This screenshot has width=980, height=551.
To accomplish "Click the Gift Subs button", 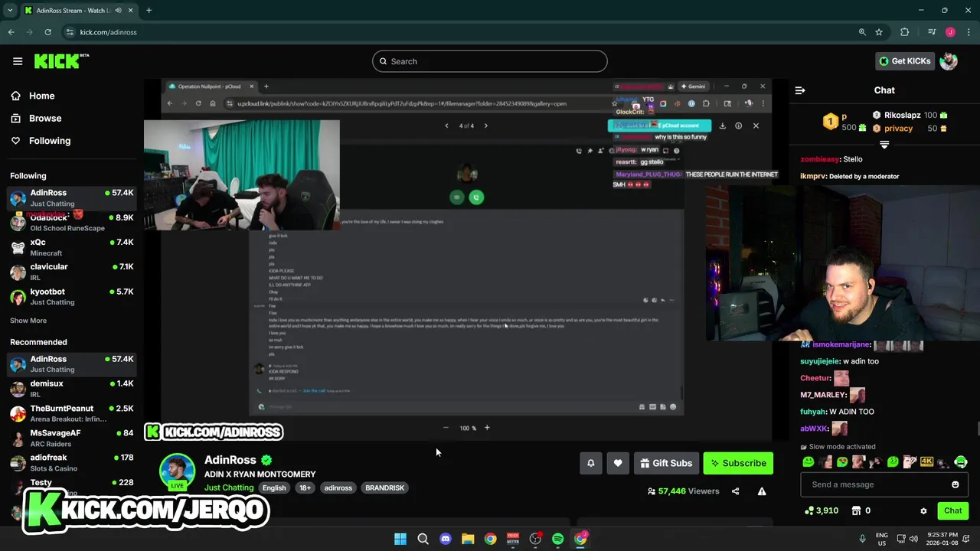I will coord(666,463).
